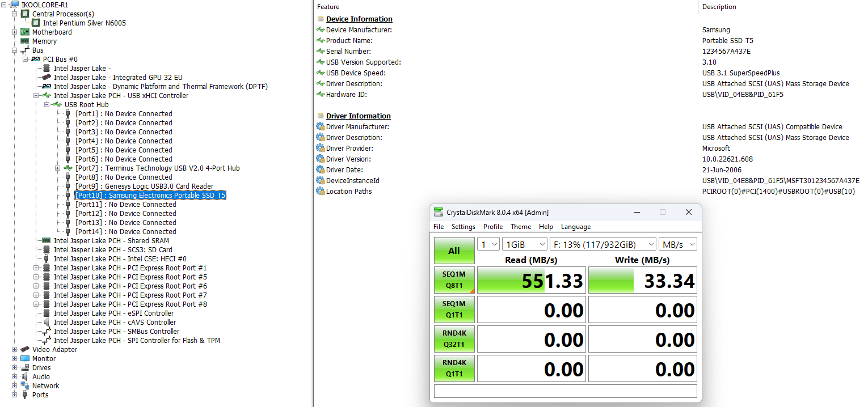The width and height of the screenshot is (868, 407).
Task: Select the Integrated GPU 32 EU card icon
Action: tap(47, 77)
